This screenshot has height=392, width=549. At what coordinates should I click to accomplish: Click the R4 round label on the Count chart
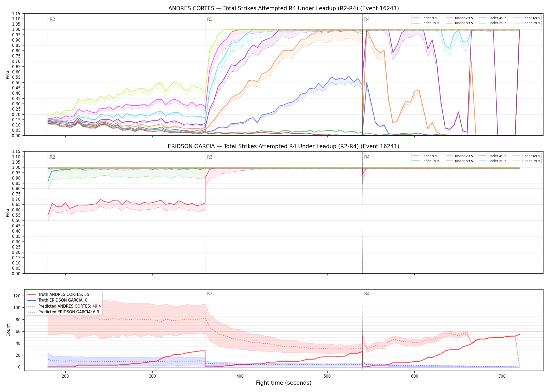pyautogui.click(x=367, y=294)
